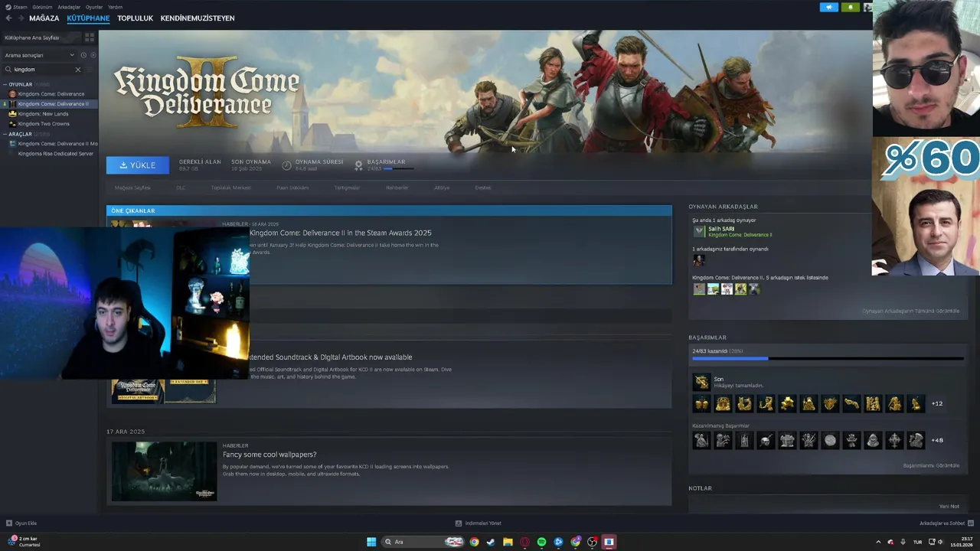This screenshot has width=980, height=551.
Task: Show +48 more locked achievements
Action: pyautogui.click(x=937, y=440)
